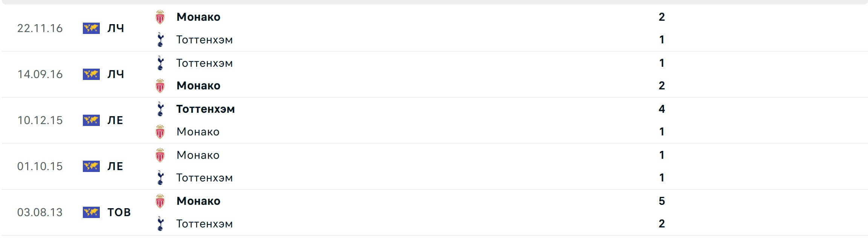
Task: Click Monaco crest in 03.08.13 match
Action: [x=160, y=201]
